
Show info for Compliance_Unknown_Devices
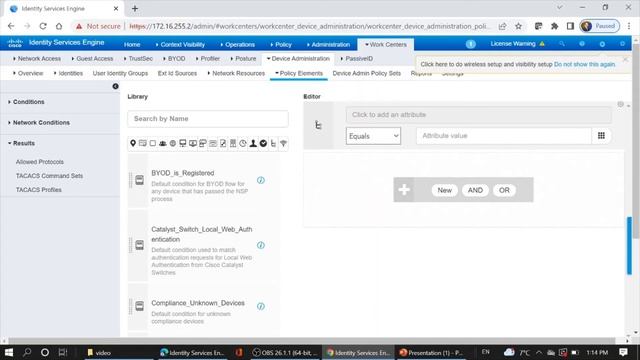[260, 306]
